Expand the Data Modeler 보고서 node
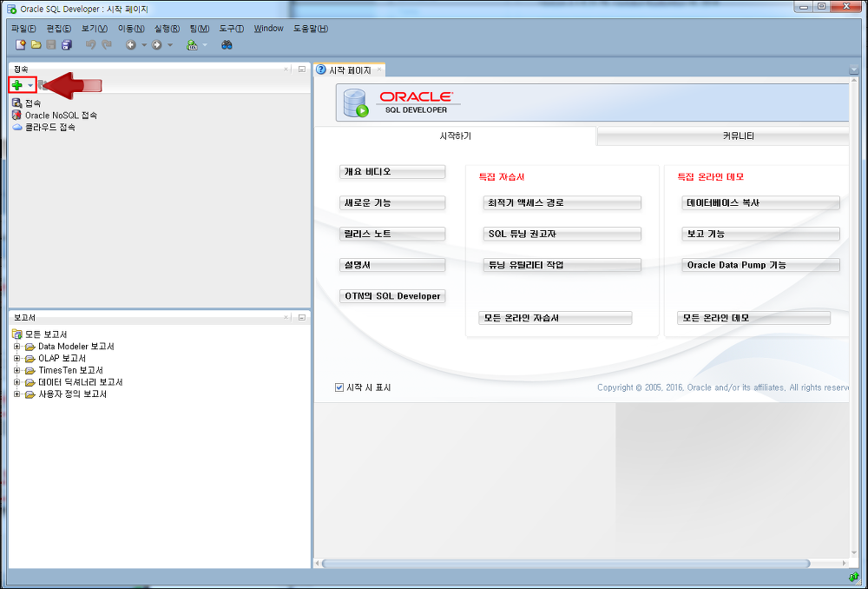Image resolution: width=868 pixels, height=589 pixels. click(x=16, y=347)
